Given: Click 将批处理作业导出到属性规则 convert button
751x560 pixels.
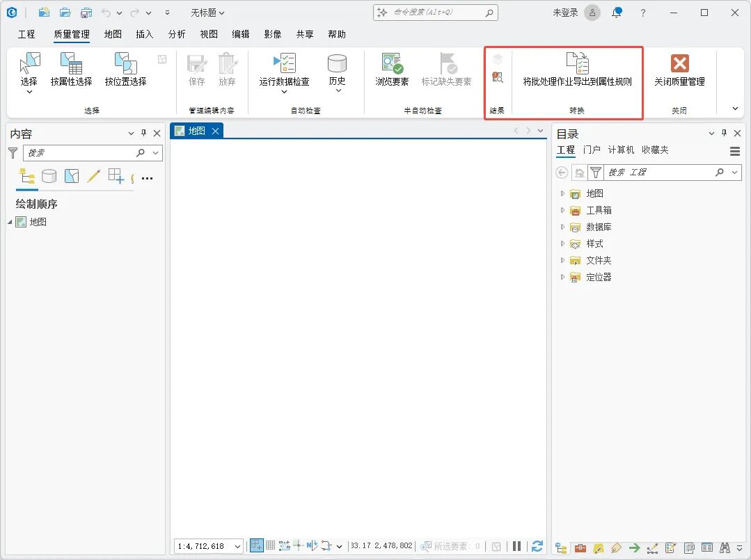Looking at the screenshot, I should tap(577, 70).
